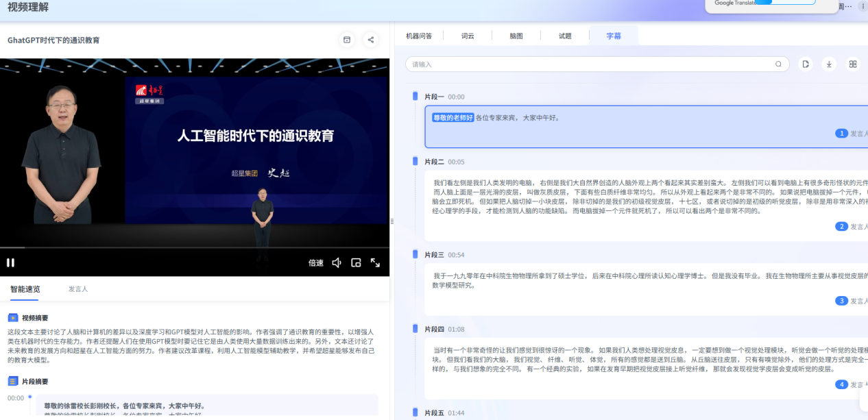Click the search magnifier in subtitle search
868x420 pixels.
click(x=778, y=64)
